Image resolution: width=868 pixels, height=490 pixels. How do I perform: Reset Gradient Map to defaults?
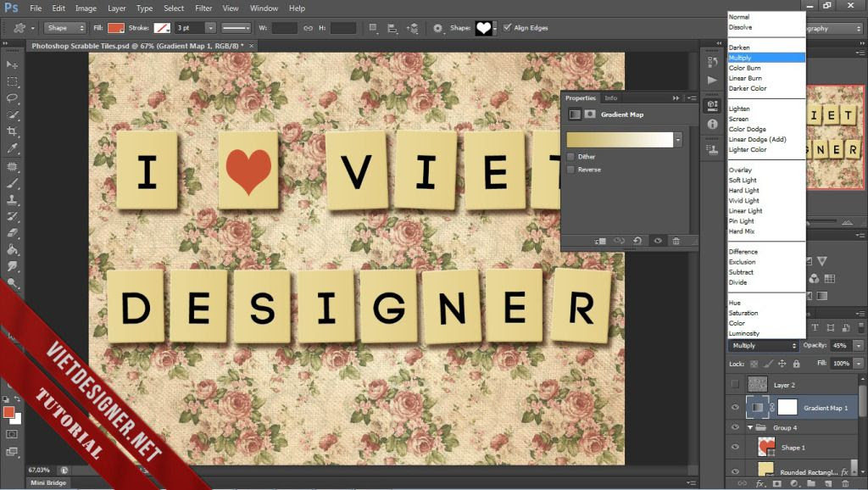637,241
